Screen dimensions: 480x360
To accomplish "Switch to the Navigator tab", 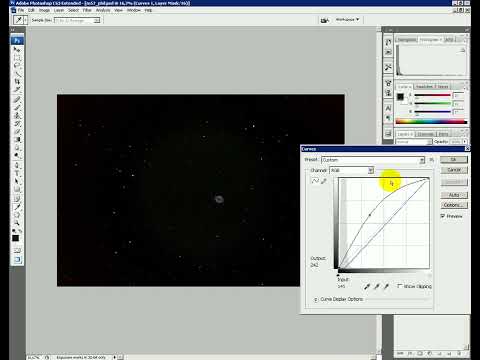I will [407, 40].
